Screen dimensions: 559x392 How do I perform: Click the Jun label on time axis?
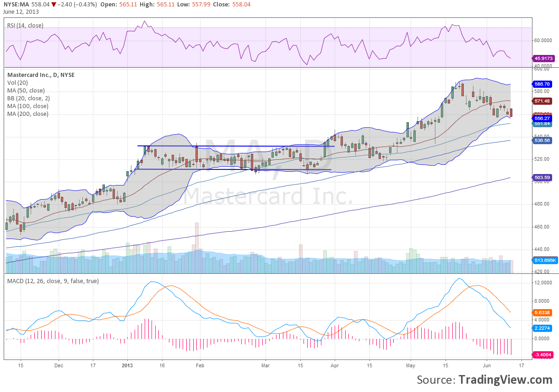coord(487,366)
